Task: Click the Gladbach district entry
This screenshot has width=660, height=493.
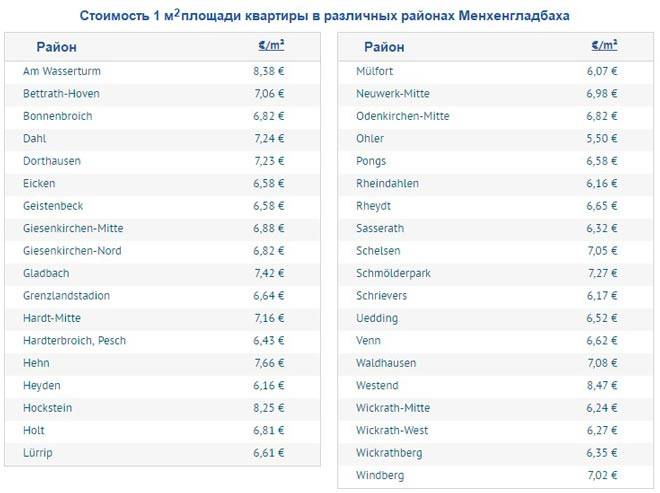Action: [46, 273]
